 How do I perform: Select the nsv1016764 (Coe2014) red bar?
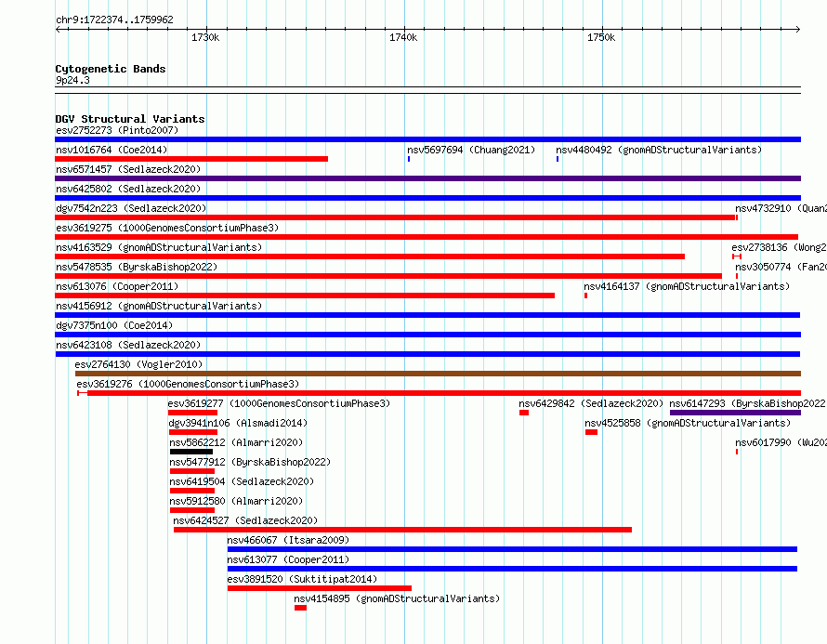coord(191,159)
